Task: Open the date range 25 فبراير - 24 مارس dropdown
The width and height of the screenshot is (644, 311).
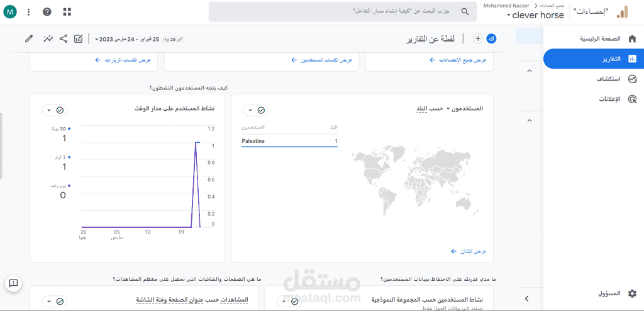Action: click(x=126, y=39)
